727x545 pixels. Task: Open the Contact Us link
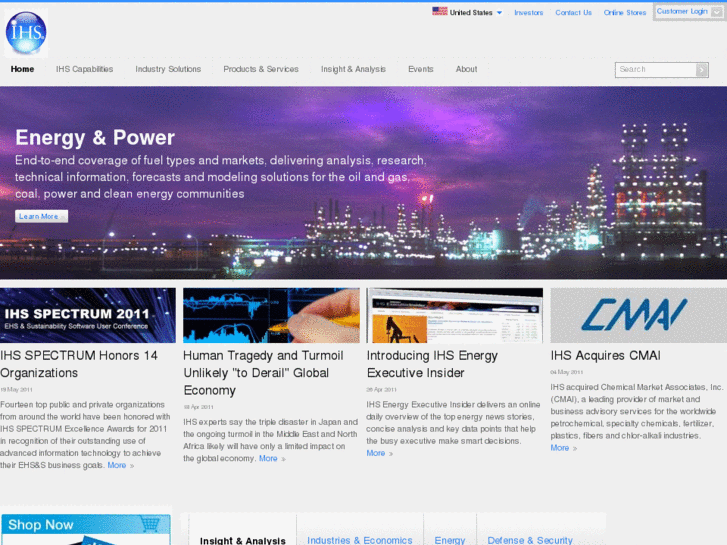574,13
